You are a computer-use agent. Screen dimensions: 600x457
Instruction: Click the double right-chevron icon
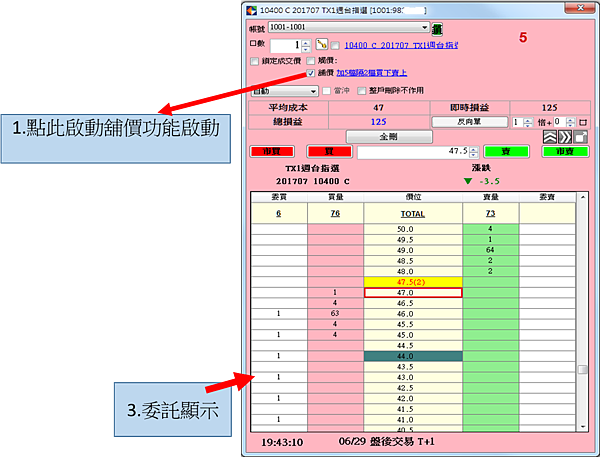(565, 137)
